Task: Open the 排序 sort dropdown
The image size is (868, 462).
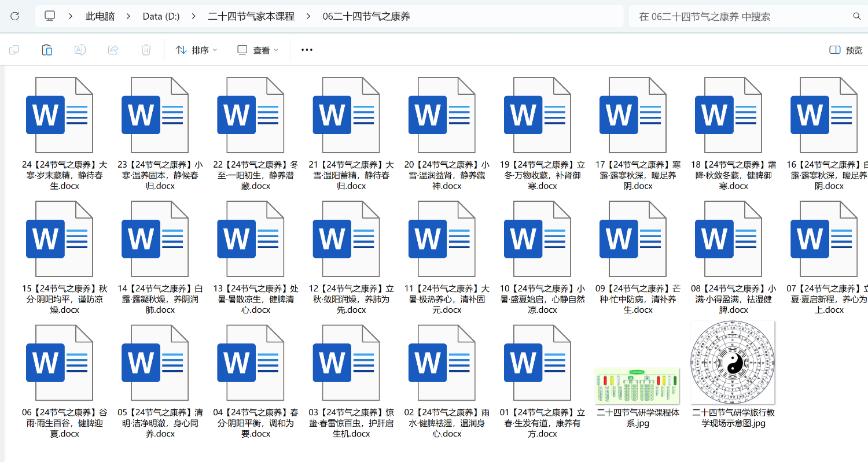Action: (196, 50)
